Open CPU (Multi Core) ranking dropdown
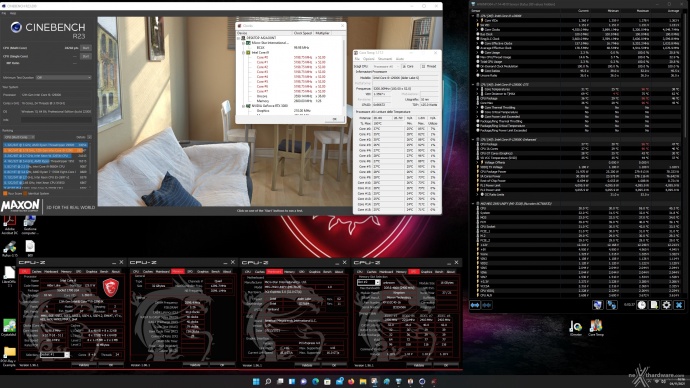The image size is (690, 388). coord(19,137)
